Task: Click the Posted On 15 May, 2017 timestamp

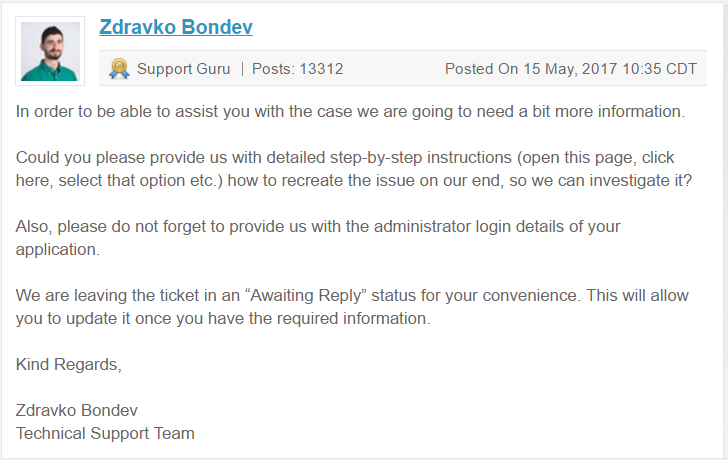Action: [x=571, y=69]
